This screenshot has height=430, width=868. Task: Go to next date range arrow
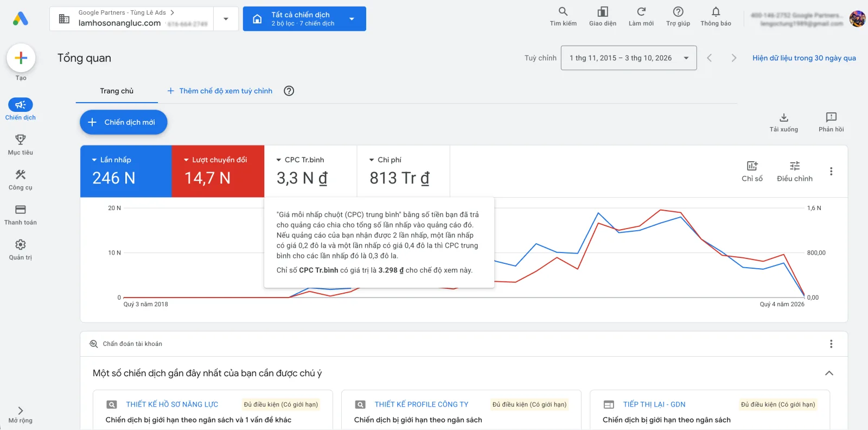[733, 58]
